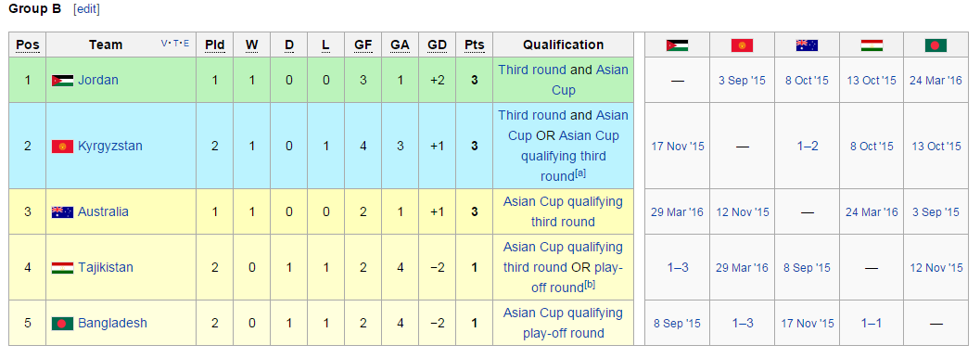The width and height of the screenshot is (980, 358).
Task: Click Tajikistan flag in results matrix header
Action: click(872, 45)
